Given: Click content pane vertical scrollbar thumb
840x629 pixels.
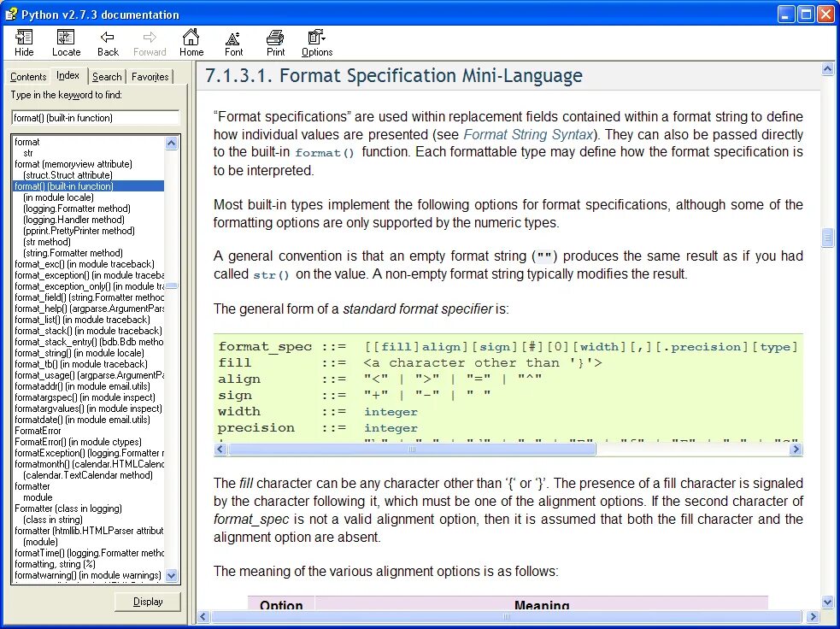Looking at the screenshot, I should [827, 238].
